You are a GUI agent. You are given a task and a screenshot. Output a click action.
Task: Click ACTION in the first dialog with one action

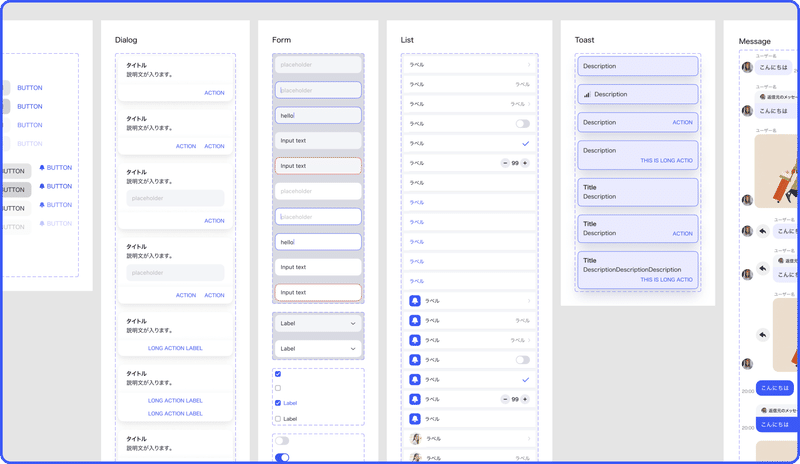pyautogui.click(x=214, y=93)
